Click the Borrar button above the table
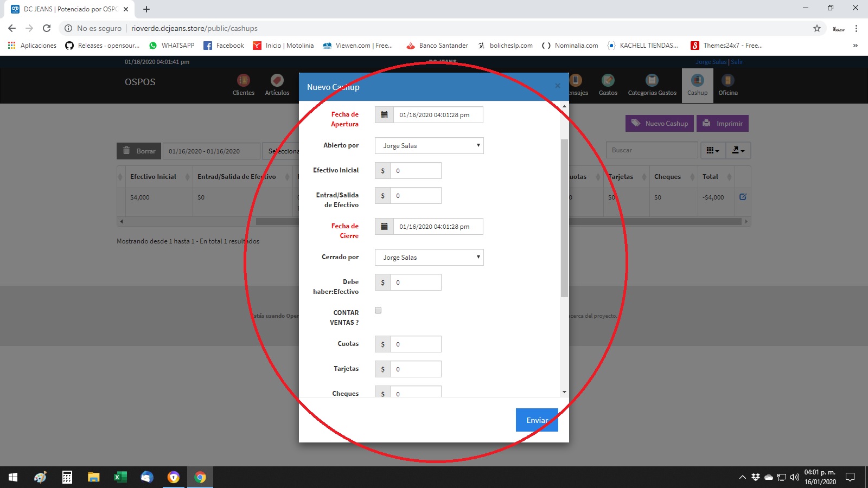This screenshot has height=488, width=868. pyautogui.click(x=138, y=151)
